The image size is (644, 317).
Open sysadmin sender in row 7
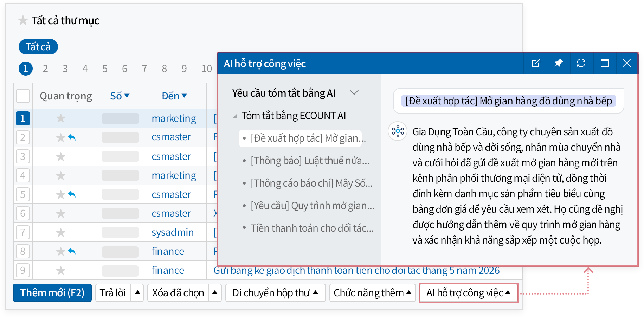click(x=173, y=232)
